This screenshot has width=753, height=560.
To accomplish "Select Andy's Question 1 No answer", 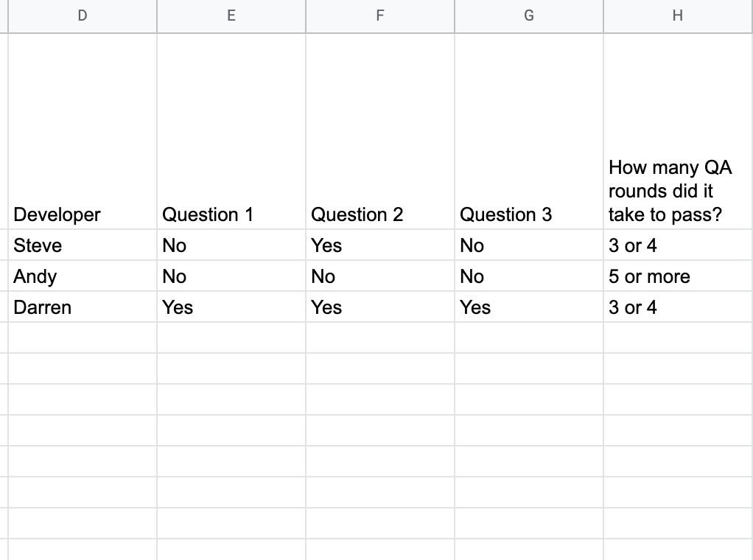I will [x=231, y=276].
